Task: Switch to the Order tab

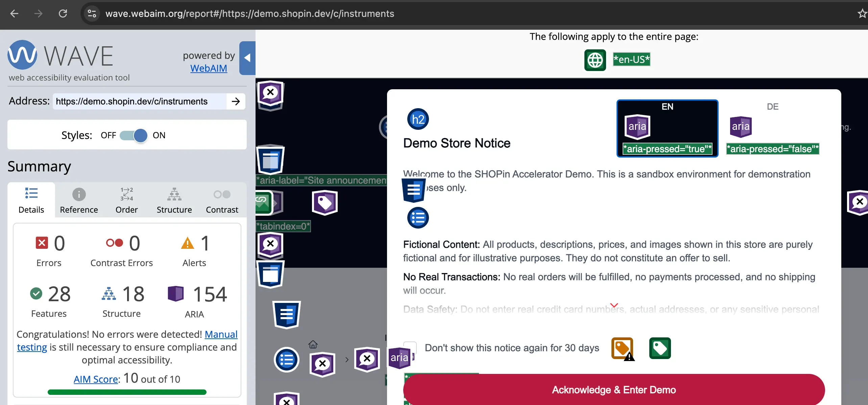Action: point(127,200)
